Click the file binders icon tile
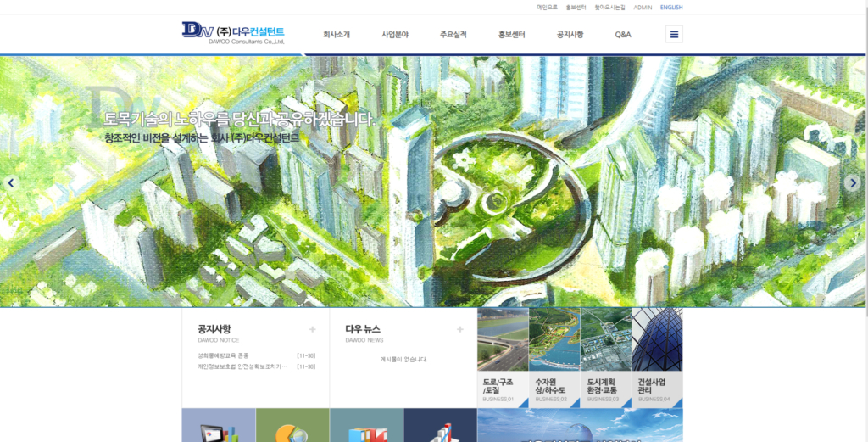Viewport: 868px width, 442px height. tap(366, 427)
